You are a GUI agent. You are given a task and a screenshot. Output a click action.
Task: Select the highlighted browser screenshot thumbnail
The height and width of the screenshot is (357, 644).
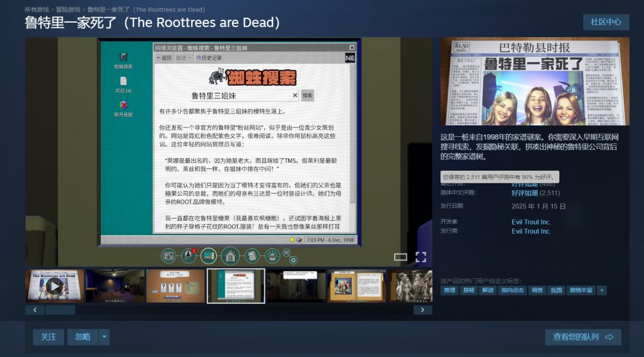tap(236, 286)
